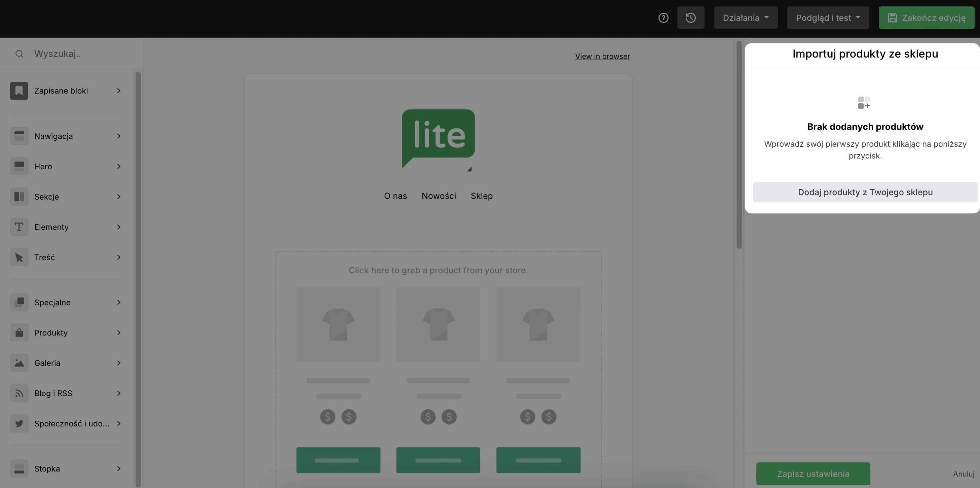
Task: Click the Zapisane bloki bookmark icon
Action: 19,91
